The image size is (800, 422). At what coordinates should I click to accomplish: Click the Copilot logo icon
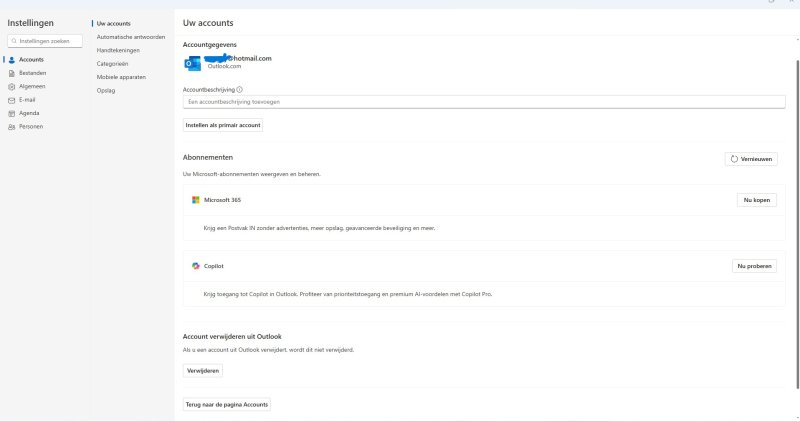tap(195, 266)
